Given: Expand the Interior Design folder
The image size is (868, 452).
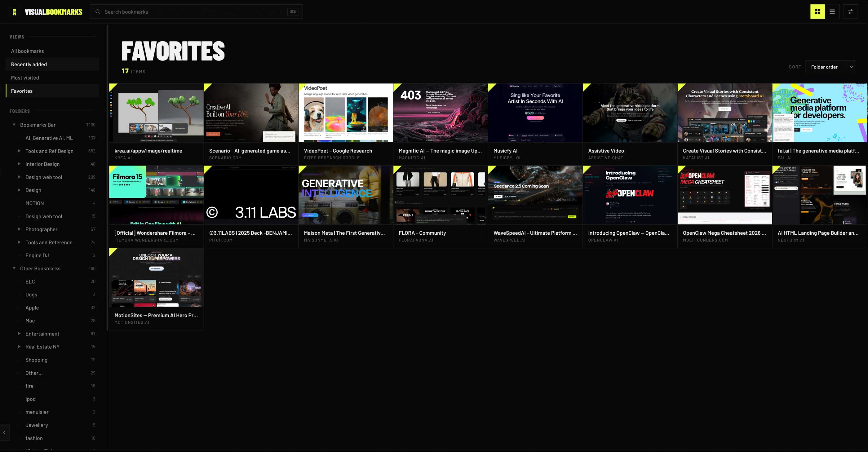Looking at the screenshot, I should pyautogui.click(x=19, y=164).
